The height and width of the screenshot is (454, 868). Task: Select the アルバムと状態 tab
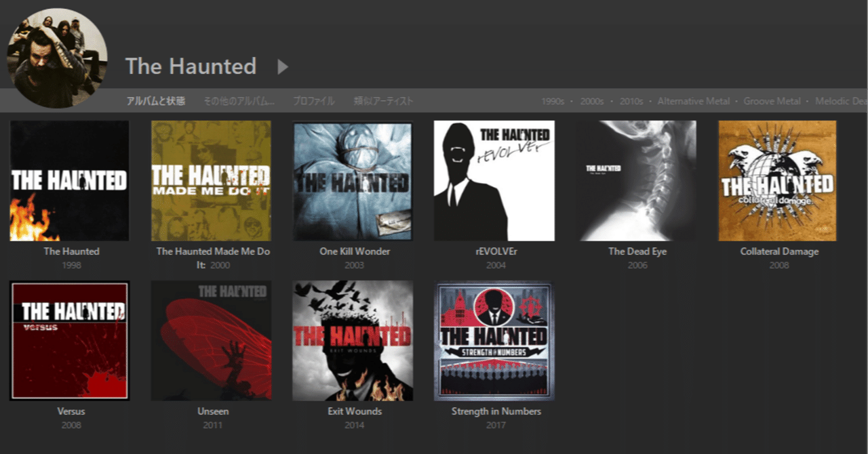[x=155, y=101]
